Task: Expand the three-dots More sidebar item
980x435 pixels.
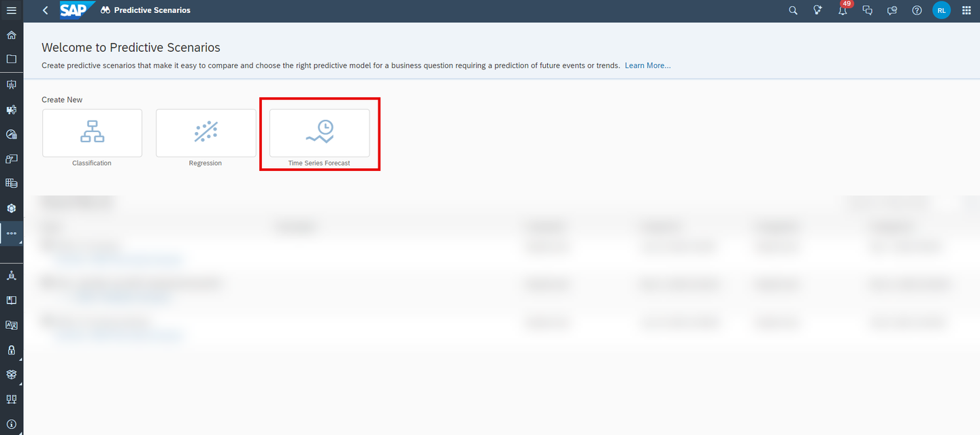Action: tap(12, 233)
